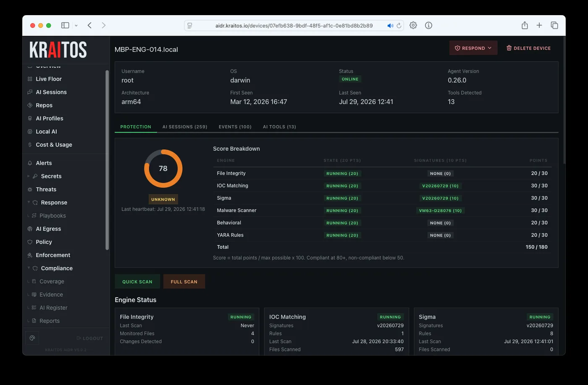Show the tab overview icon
This screenshot has width=588, height=385.
coord(554,25)
